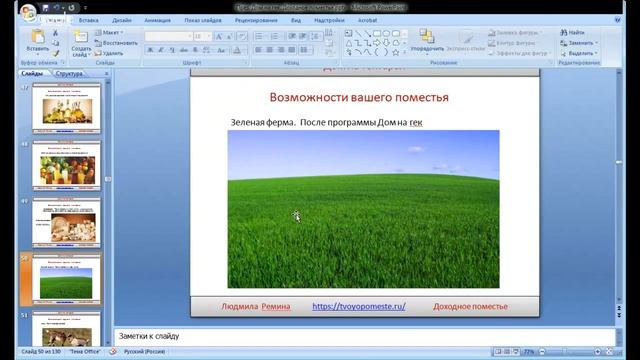Screen dimensions: 640x360
Task: Open the round Office button menu
Action: tap(29, 12)
